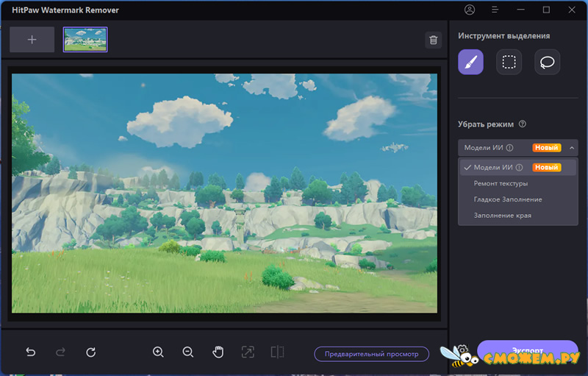Click the fit-to-screen expand icon
The width and height of the screenshot is (588, 376).
tap(248, 352)
